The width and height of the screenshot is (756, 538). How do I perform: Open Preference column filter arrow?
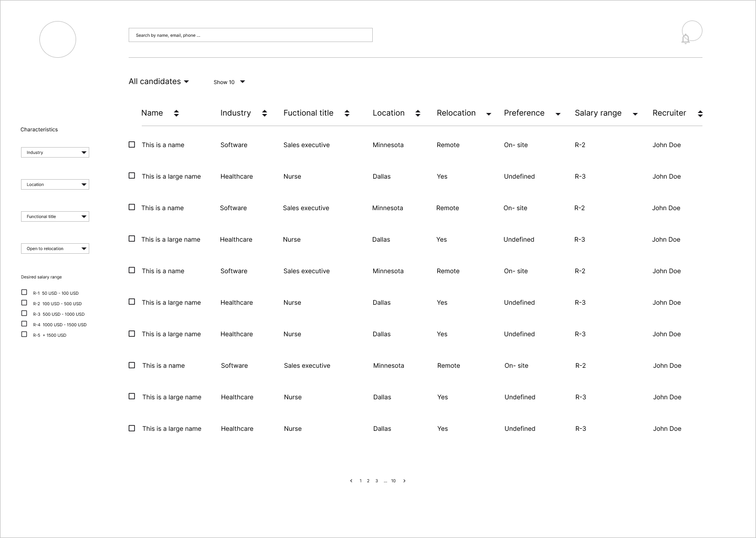tap(558, 114)
